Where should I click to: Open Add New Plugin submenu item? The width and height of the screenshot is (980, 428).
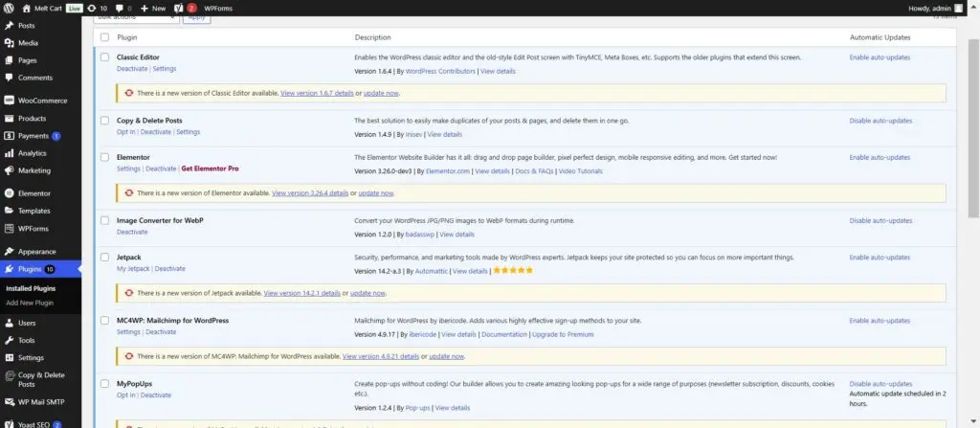[30, 303]
